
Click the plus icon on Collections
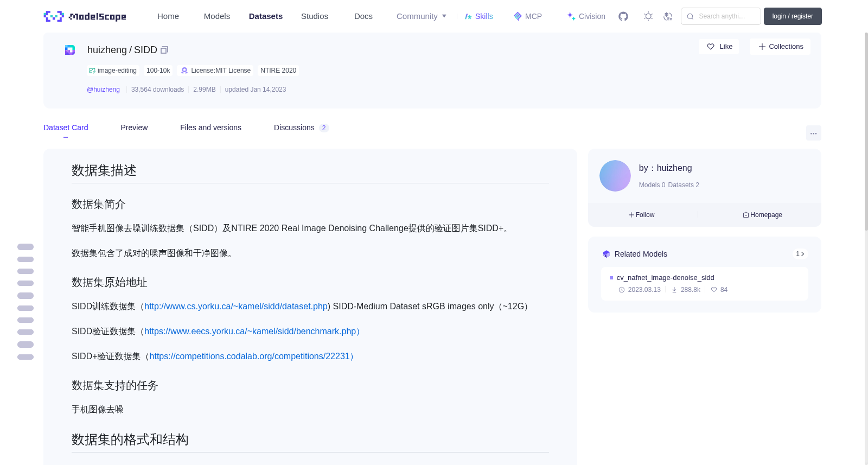tap(762, 47)
